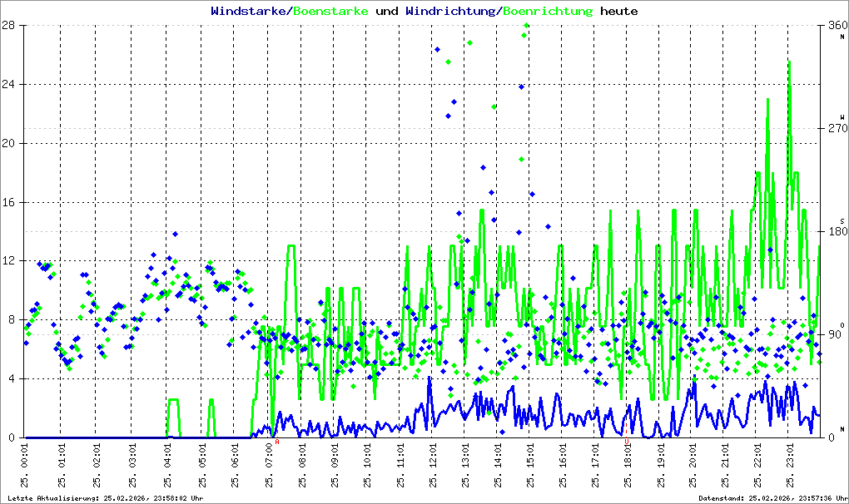The width and height of the screenshot is (849, 504).
Task: Click the 'Letzte Aktualisierung' timestamp text
Action: tap(106, 498)
